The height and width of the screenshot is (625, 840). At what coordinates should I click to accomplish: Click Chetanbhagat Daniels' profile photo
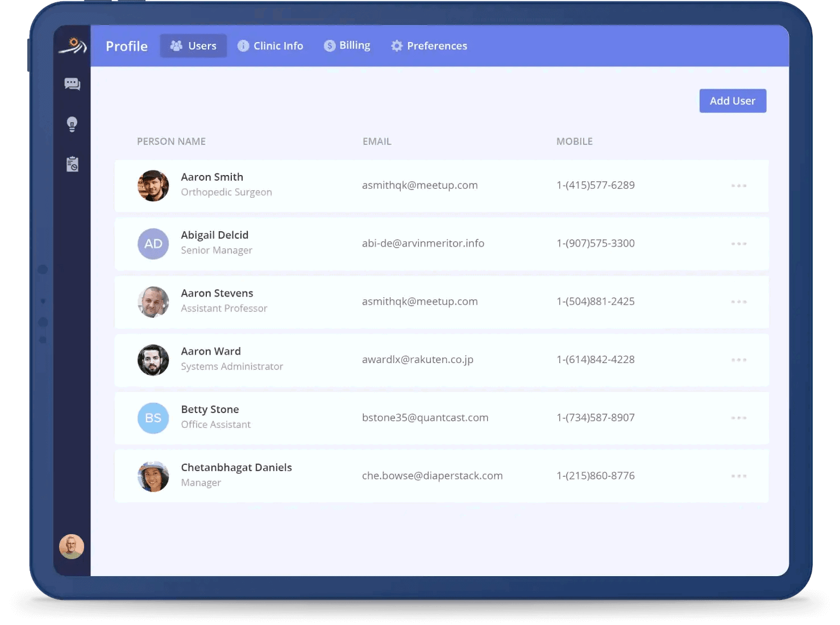coord(153,476)
